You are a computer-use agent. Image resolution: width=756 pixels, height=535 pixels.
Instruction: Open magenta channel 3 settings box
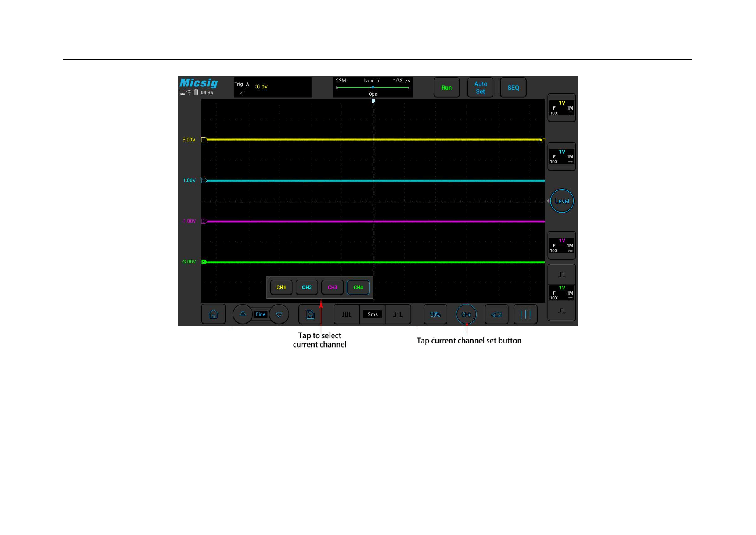click(562, 245)
